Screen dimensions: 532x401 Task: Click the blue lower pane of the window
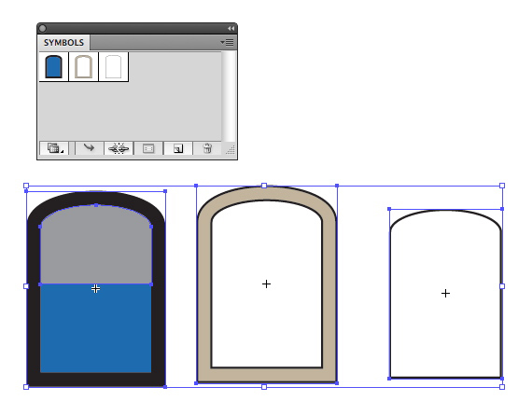96,328
